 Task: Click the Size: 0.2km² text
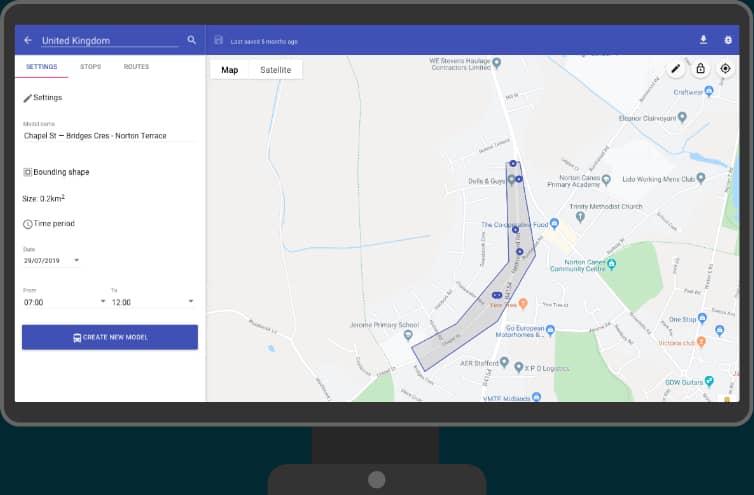coord(43,199)
